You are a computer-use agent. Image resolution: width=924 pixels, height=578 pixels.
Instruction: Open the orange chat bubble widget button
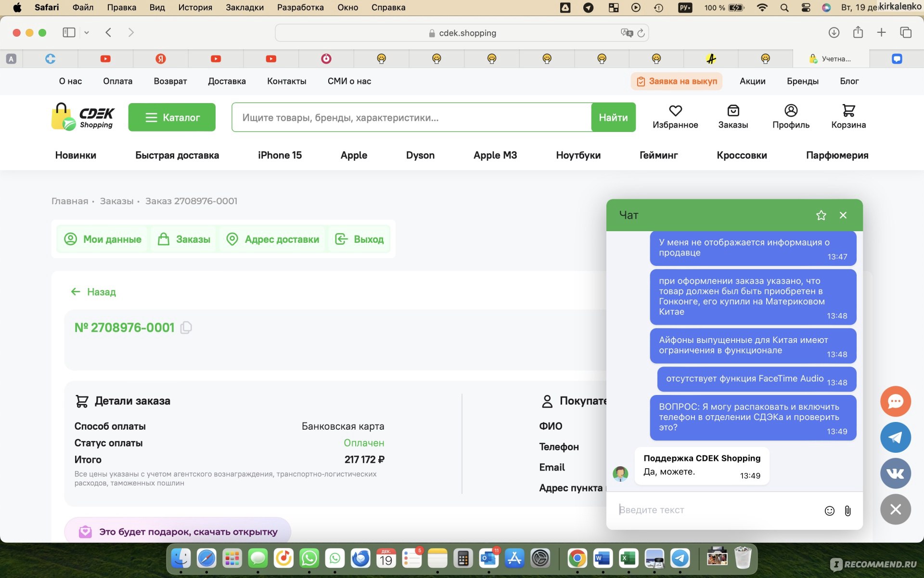tap(895, 401)
